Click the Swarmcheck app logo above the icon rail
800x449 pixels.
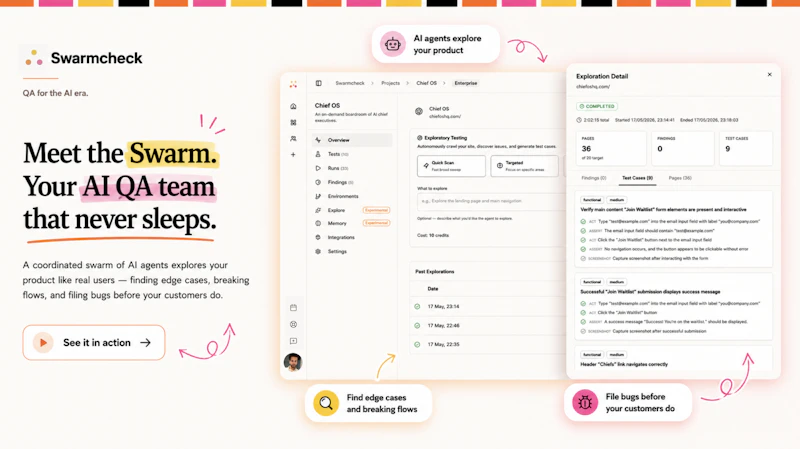point(293,84)
